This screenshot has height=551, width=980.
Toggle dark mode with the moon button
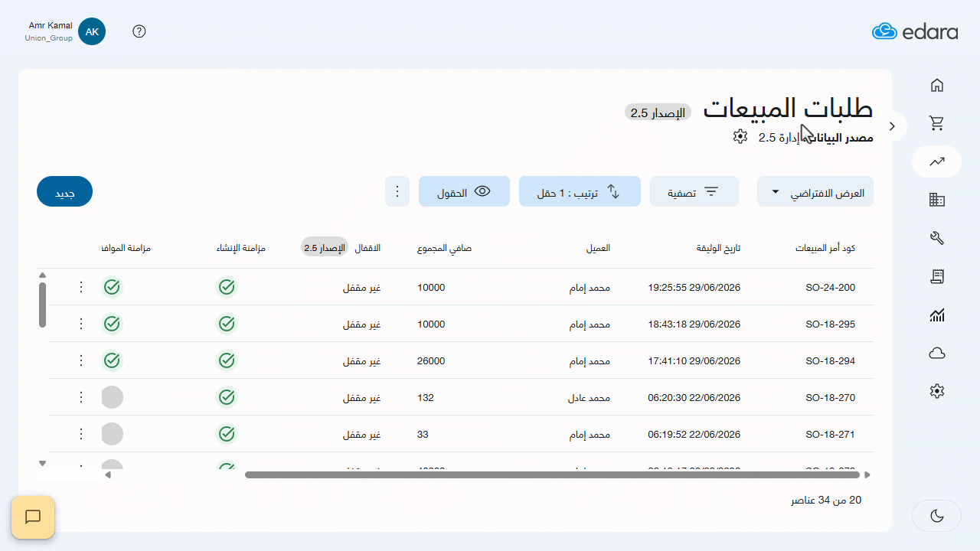936,516
